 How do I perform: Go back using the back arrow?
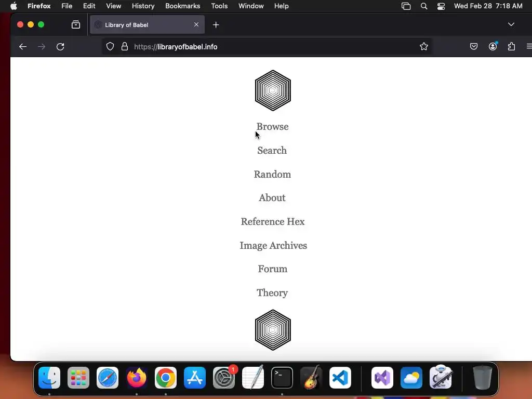click(23, 47)
